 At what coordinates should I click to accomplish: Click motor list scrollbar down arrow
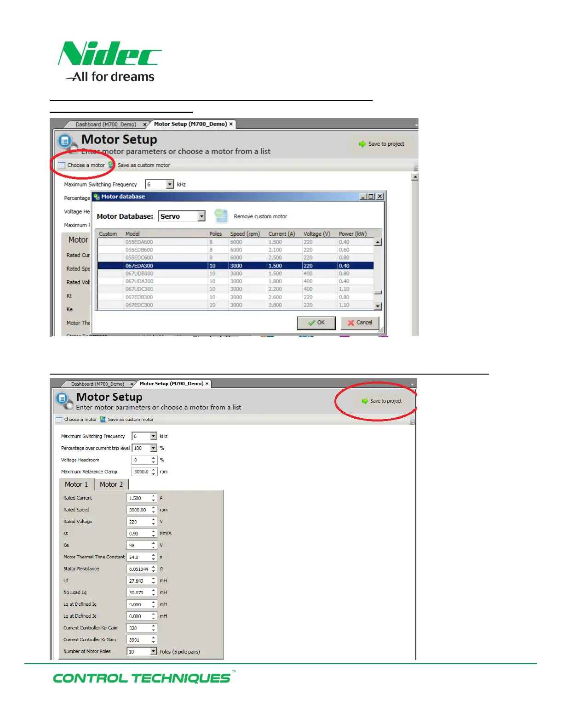pyautogui.click(x=378, y=306)
